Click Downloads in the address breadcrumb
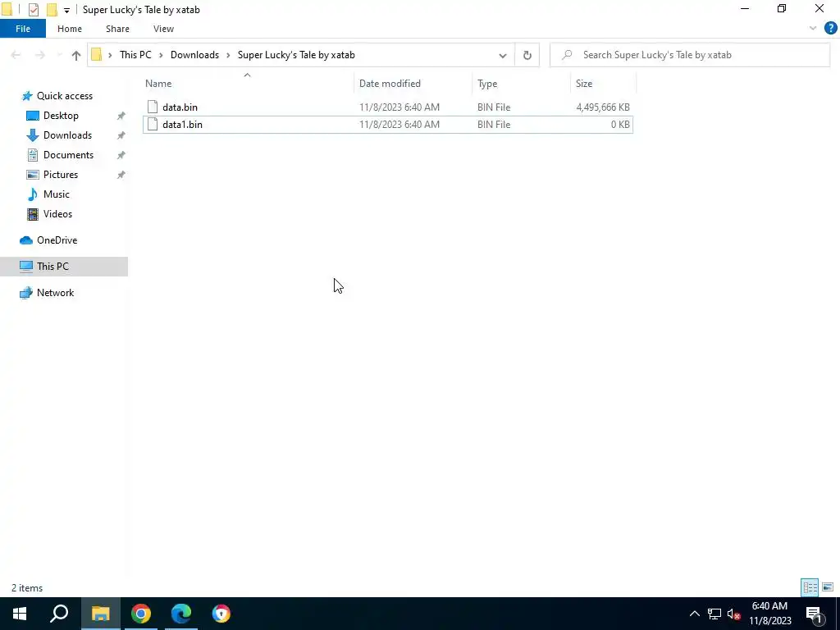The height and width of the screenshot is (630, 840). click(194, 55)
